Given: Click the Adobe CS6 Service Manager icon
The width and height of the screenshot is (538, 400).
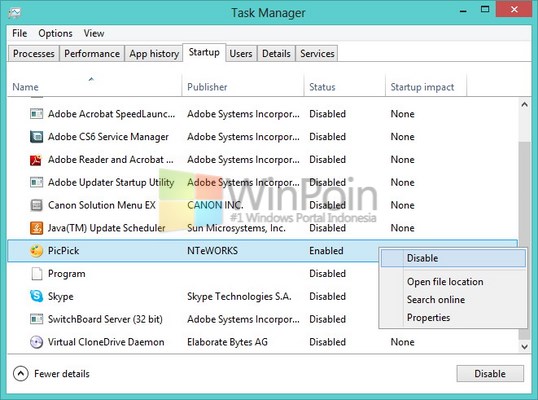Looking at the screenshot, I should [x=36, y=137].
